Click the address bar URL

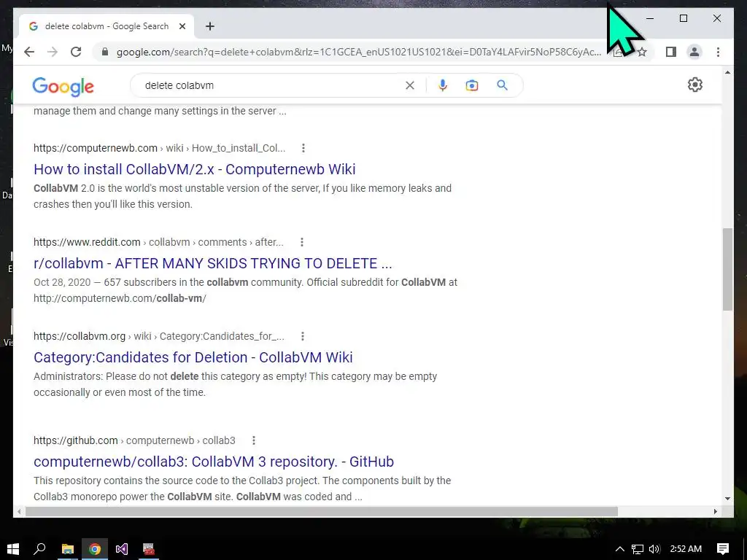(359, 52)
